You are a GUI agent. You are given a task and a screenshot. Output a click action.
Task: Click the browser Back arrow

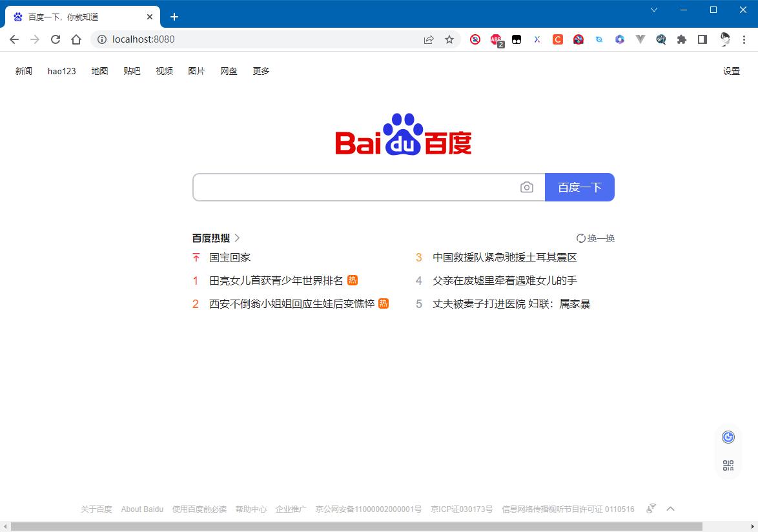pyautogui.click(x=14, y=39)
